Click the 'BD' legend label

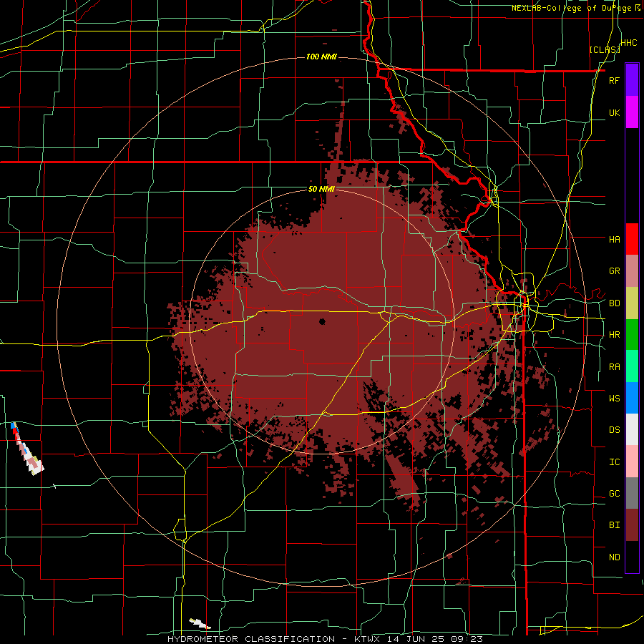[614, 303]
